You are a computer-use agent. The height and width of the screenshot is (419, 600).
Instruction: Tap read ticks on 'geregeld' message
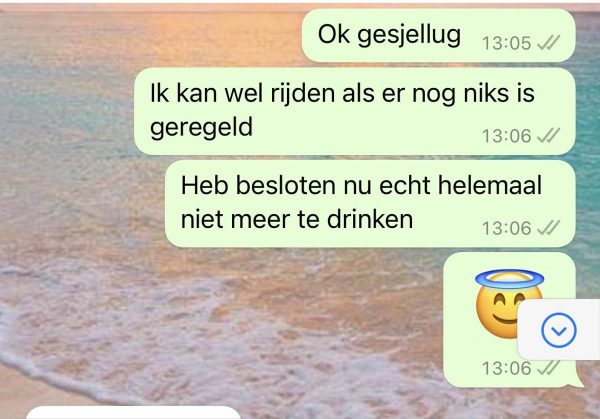pos(548,136)
